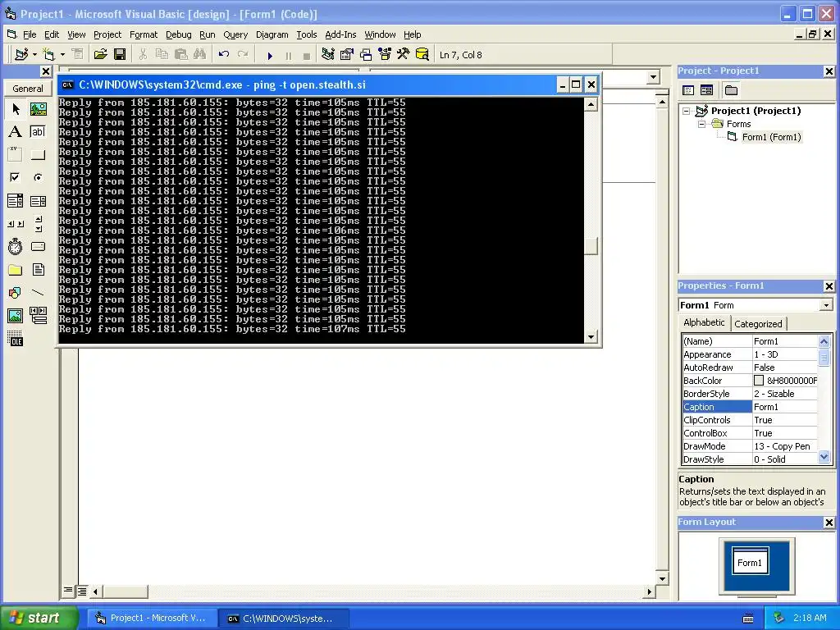Switch to the Alphabetic properties tab
840x630 pixels.
703,322
